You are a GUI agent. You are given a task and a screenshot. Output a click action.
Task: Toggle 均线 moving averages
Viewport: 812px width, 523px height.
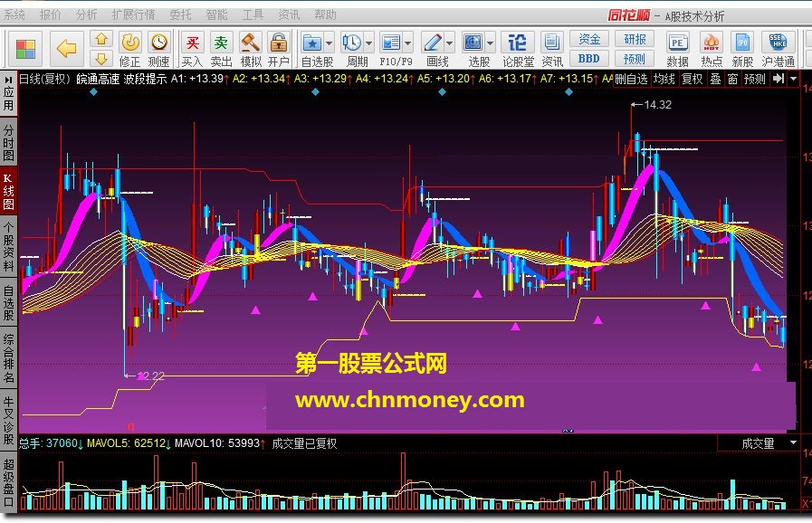click(x=664, y=79)
